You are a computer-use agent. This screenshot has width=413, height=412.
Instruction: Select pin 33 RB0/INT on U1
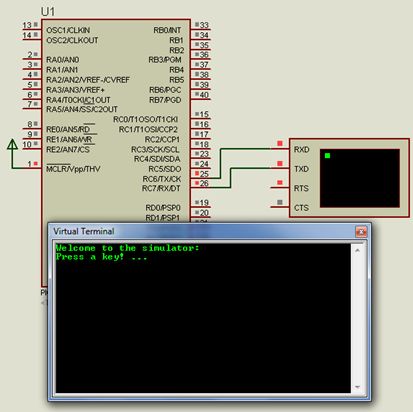[200, 28]
